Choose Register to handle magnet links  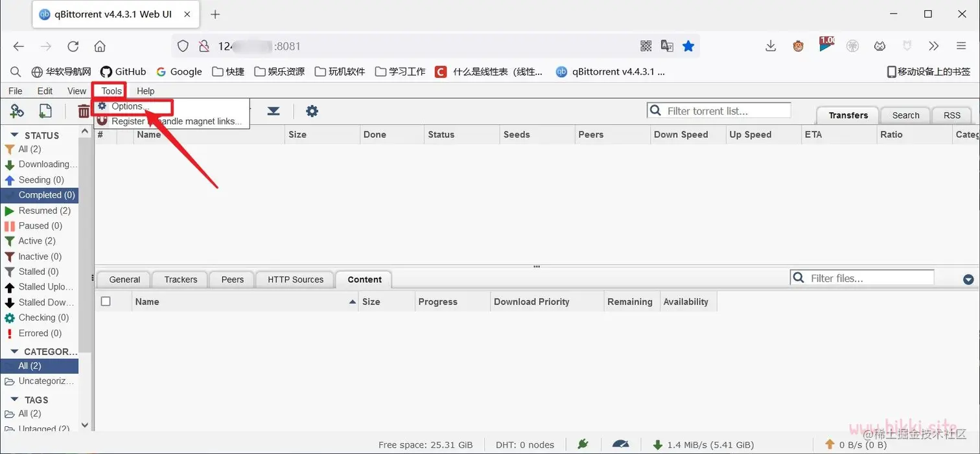(172, 121)
